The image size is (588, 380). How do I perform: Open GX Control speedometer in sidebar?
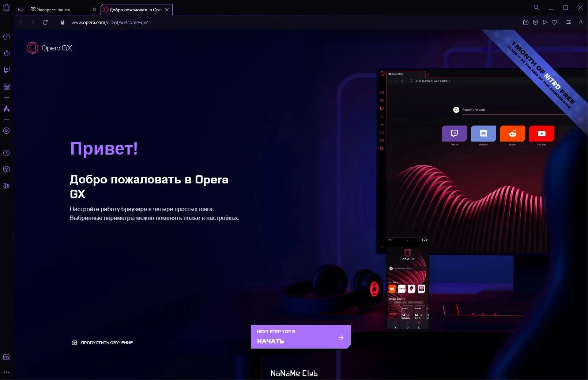[7, 37]
